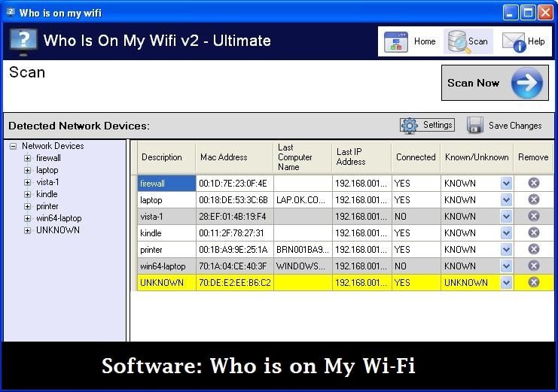Sort by Connected column header
Viewport: 558px width, 392px height.
416,157
